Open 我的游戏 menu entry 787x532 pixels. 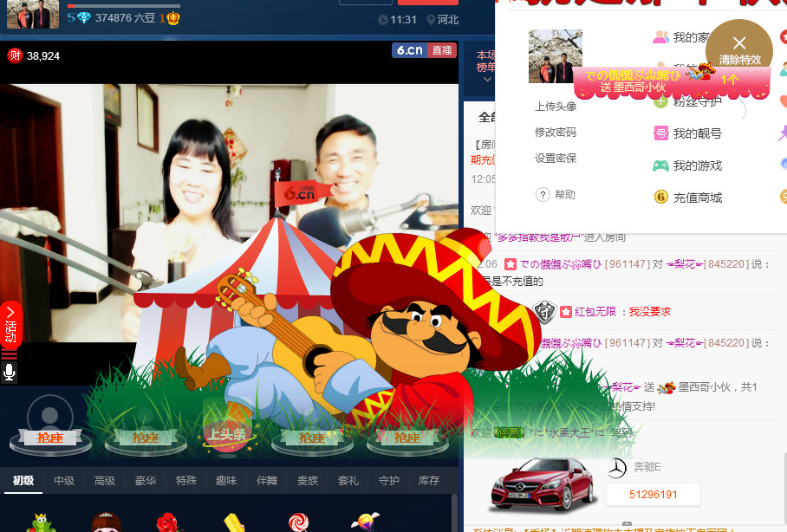coord(697,165)
